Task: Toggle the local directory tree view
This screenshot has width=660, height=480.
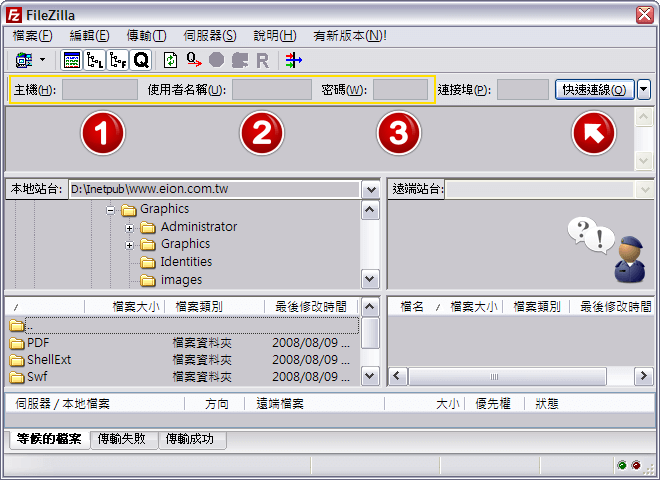Action: [x=95, y=60]
